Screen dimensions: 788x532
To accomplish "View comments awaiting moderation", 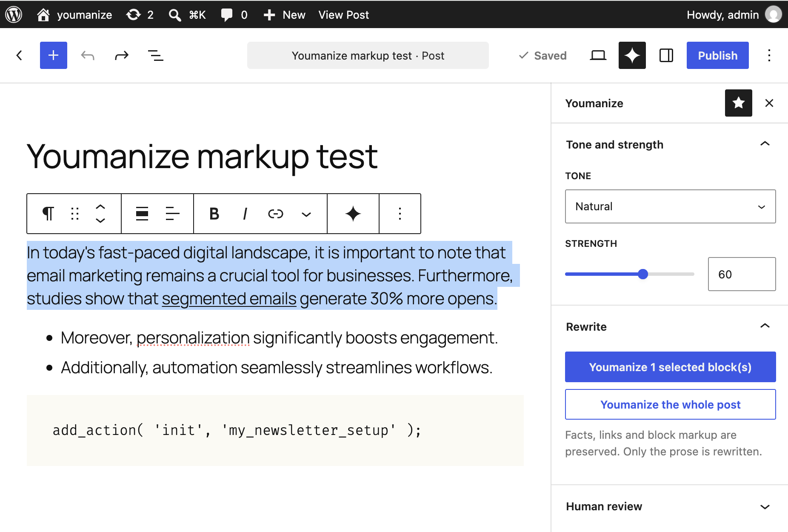I will click(x=234, y=15).
